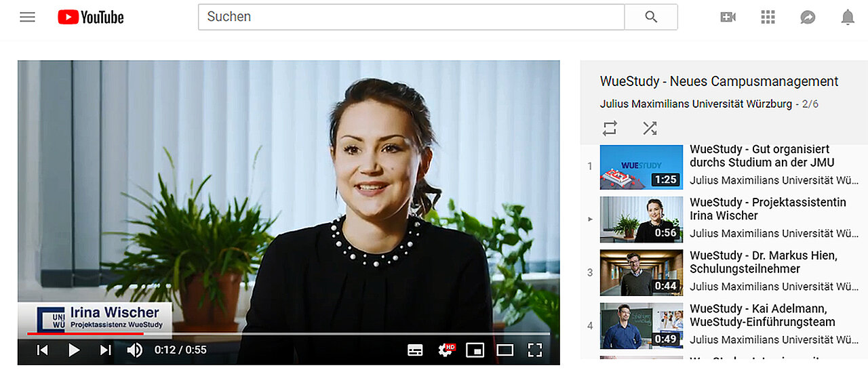Open the YouTube apps grid
Image resolution: width=868 pixels, height=372 pixels.
pyautogui.click(x=768, y=17)
